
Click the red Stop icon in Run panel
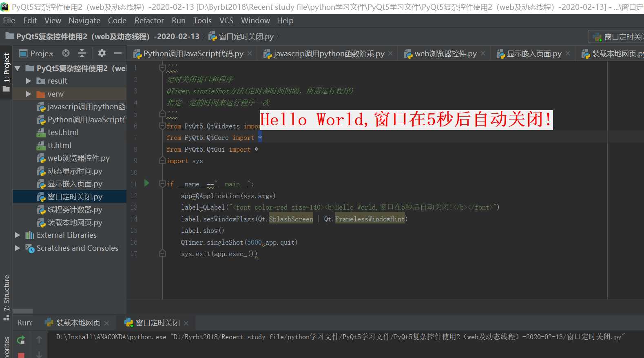21,355
